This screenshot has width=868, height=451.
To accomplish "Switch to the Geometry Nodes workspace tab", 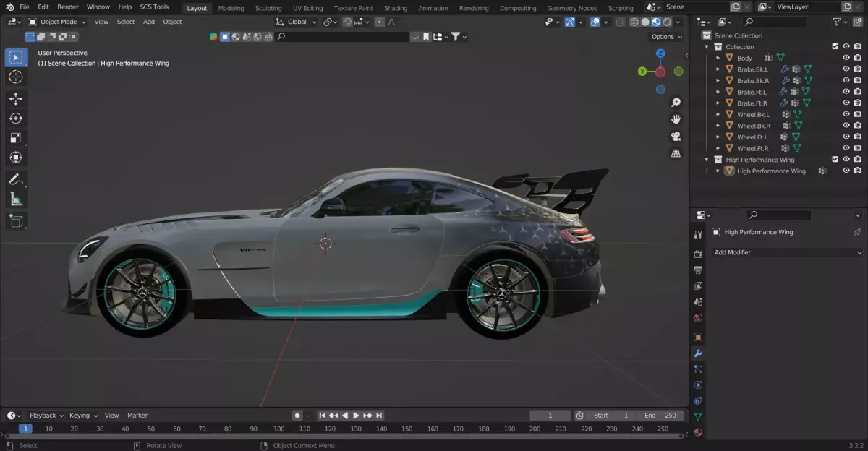I will 572,8.
